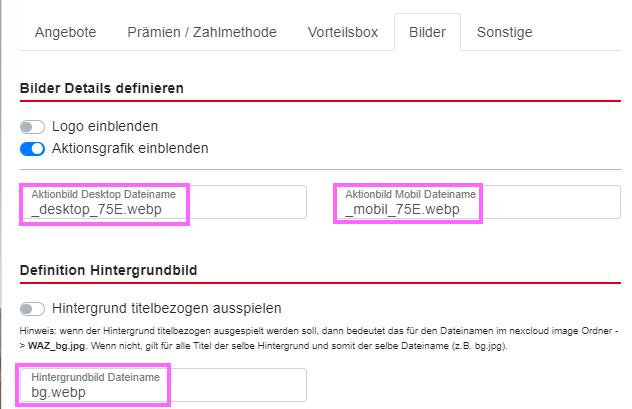Focus the Aktionbild Mobil Dateiname field
632x409 pixels.
tap(478, 204)
